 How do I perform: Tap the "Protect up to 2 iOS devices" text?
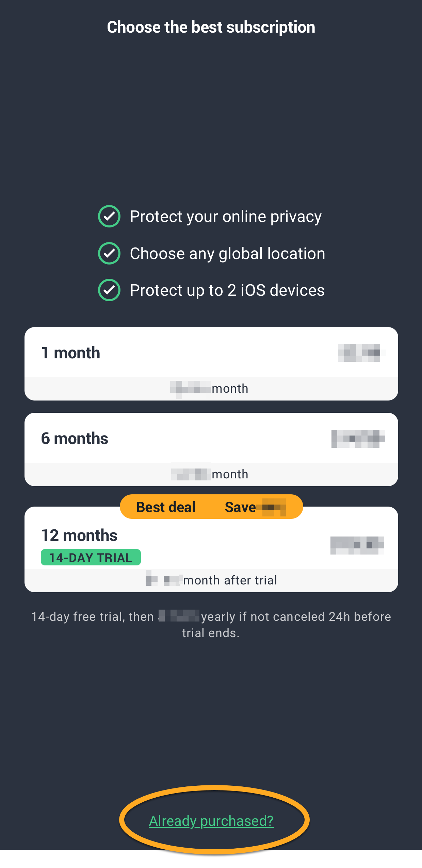[227, 290]
